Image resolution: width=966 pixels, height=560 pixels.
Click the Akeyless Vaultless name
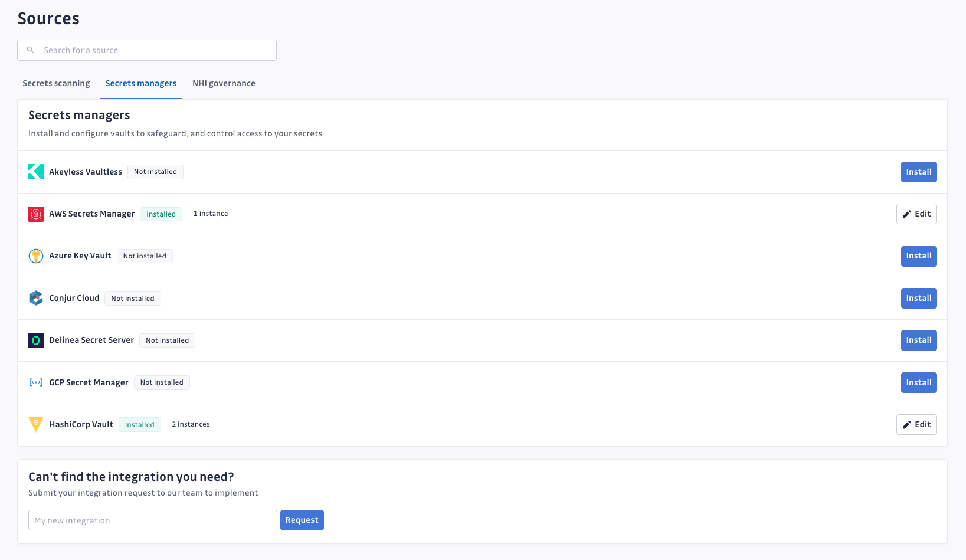coord(86,172)
